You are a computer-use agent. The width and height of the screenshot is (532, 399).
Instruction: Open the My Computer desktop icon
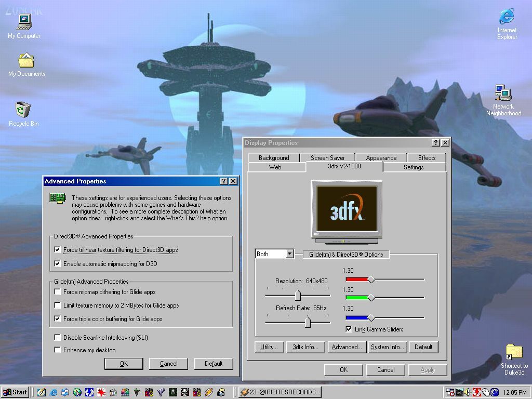click(x=24, y=22)
